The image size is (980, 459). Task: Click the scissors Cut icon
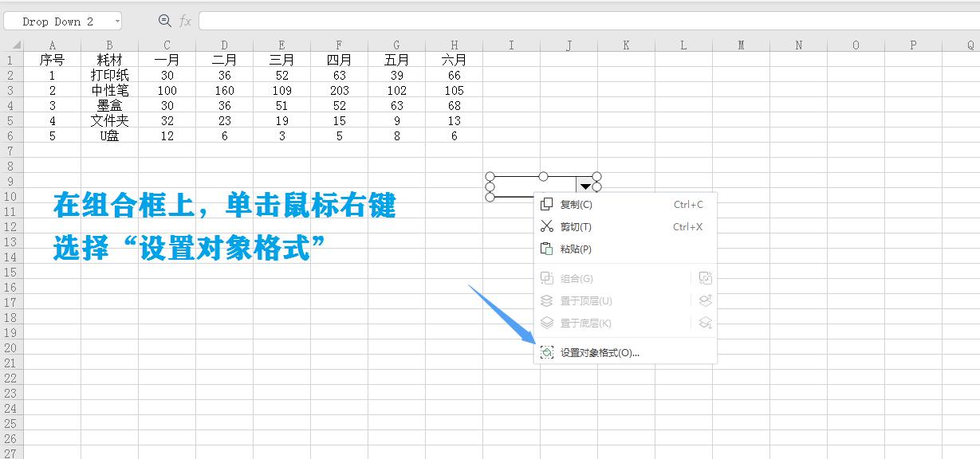tap(548, 226)
